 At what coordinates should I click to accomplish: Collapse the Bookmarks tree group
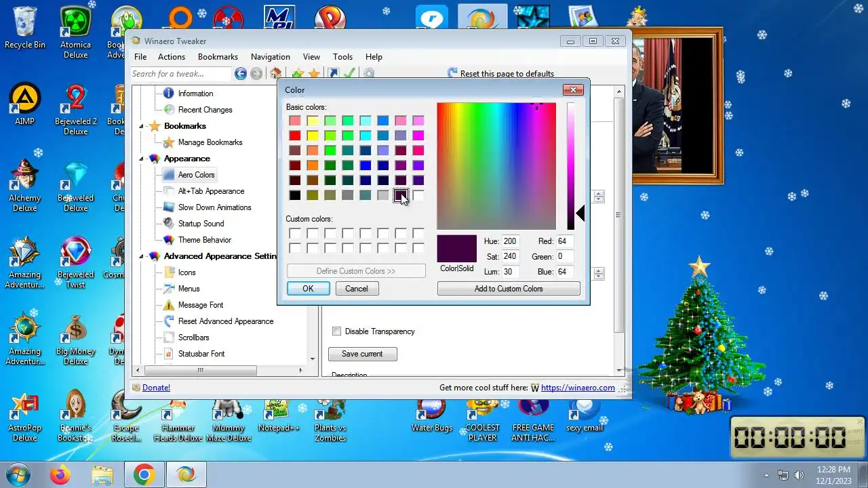[x=142, y=126]
